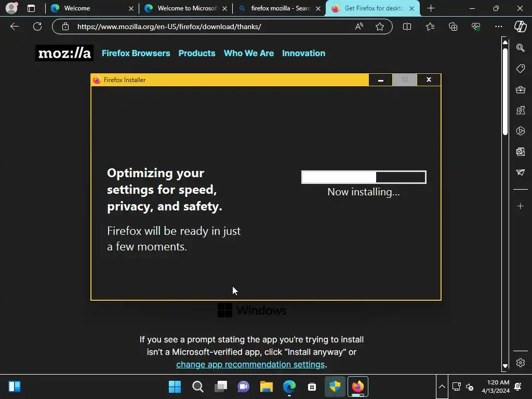532x399 pixels.
Task: Open Microsoft Edge taskbar icon
Action: (289, 387)
